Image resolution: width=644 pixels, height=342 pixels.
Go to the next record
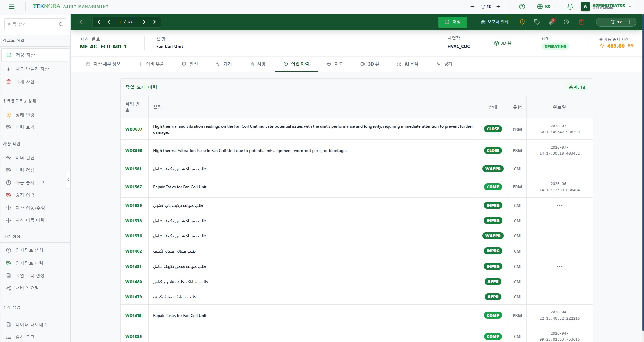point(144,22)
